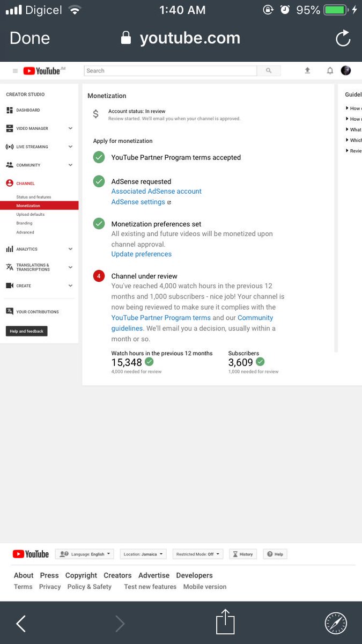Open Status and features submenu item
Screen dimensions: 362x644
(34, 197)
